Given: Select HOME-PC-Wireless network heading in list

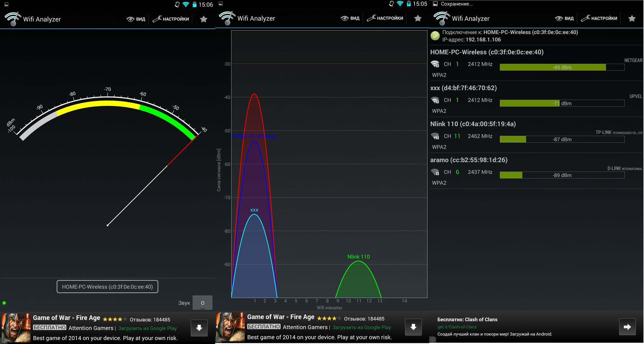Looking at the screenshot, I should pyautogui.click(x=487, y=52).
